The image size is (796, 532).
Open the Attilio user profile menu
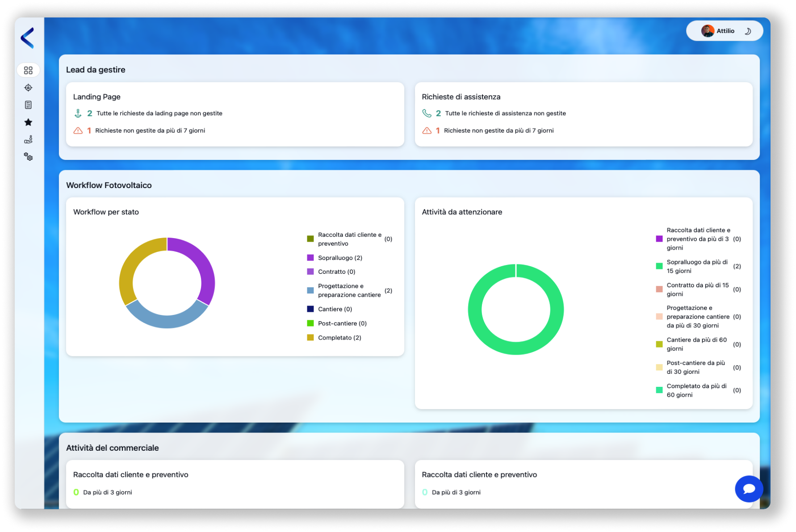coord(718,31)
